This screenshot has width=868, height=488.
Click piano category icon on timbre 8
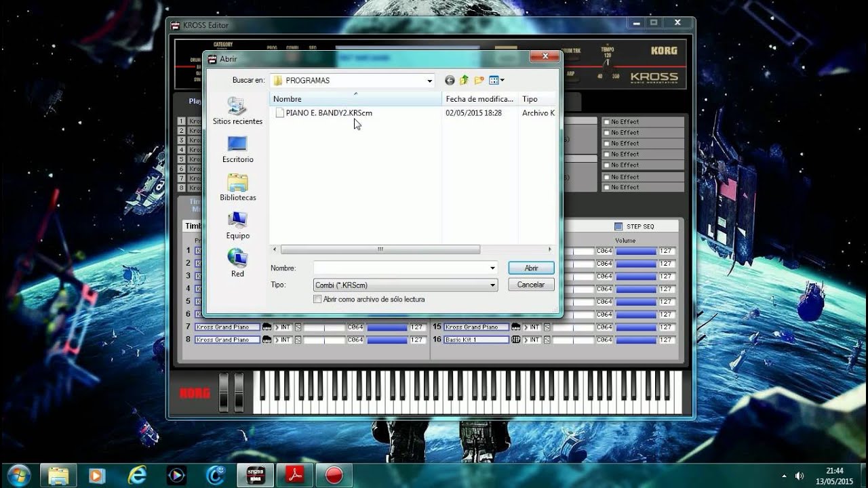[x=267, y=340]
